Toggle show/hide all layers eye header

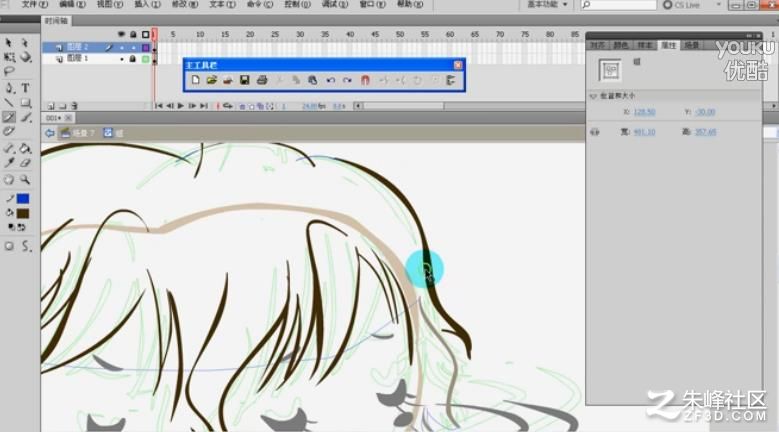122,34
